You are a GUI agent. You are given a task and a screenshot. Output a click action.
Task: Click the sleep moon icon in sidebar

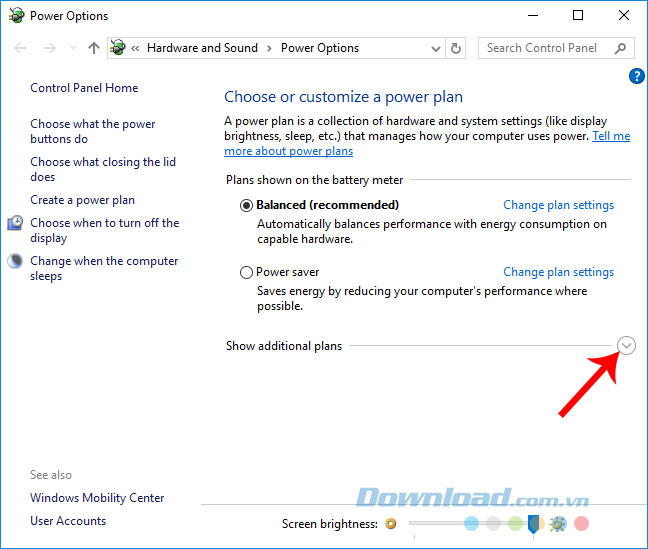coord(15,261)
